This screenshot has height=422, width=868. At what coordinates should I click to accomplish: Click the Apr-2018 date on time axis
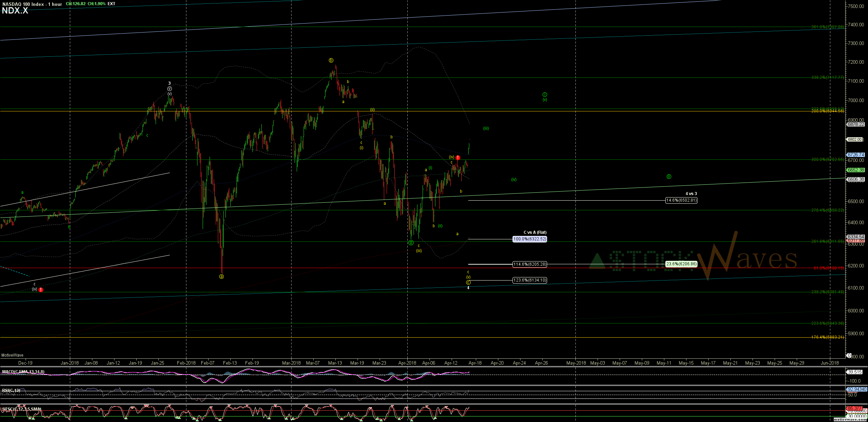[407, 363]
